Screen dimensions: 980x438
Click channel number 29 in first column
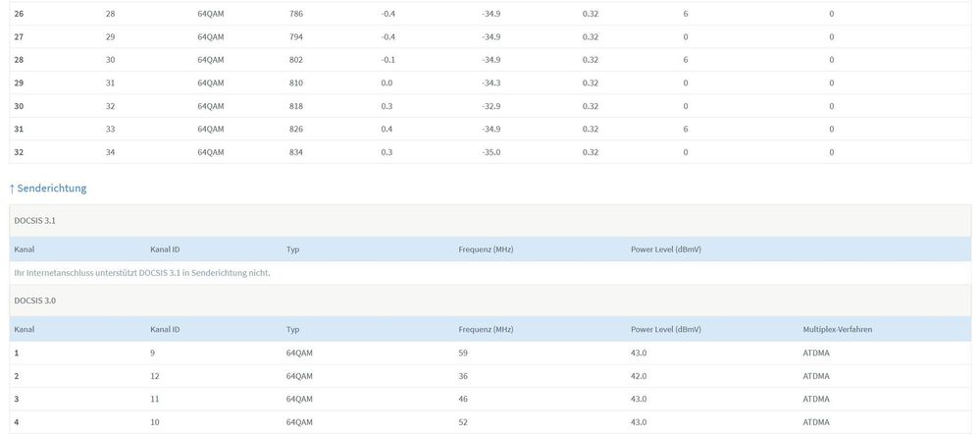coord(19,83)
